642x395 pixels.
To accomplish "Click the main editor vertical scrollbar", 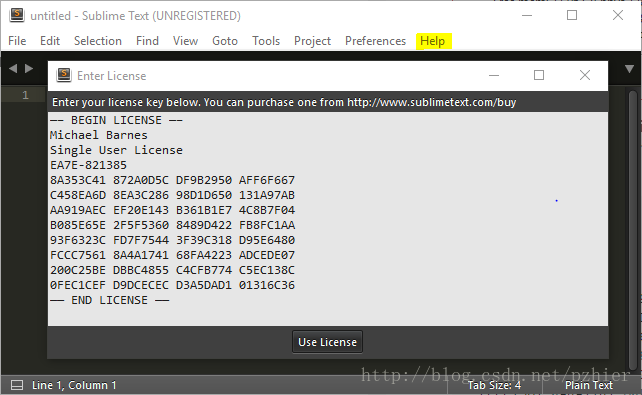I will 633,229.
